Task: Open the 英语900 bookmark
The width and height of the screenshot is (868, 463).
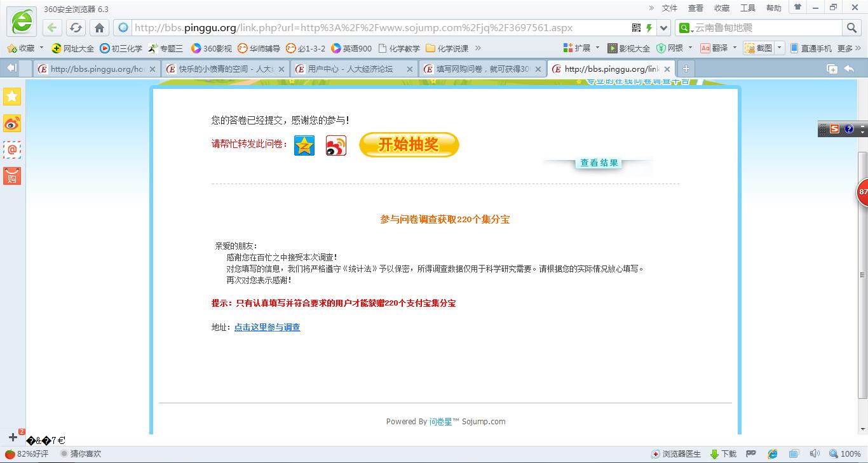Action: click(351, 48)
